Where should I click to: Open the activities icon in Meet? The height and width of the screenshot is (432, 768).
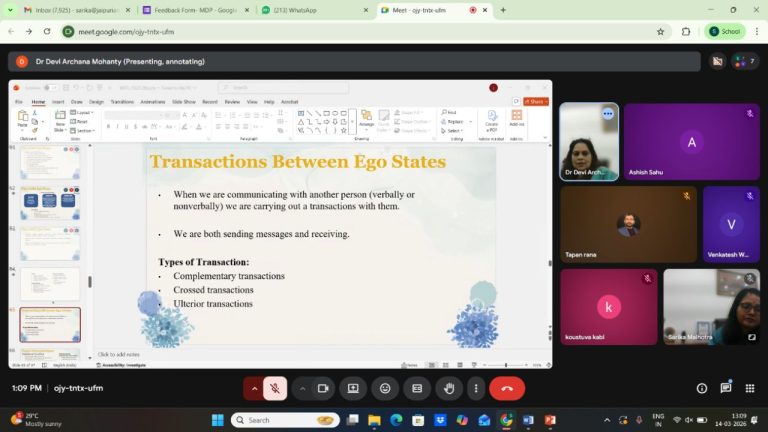[750, 388]
